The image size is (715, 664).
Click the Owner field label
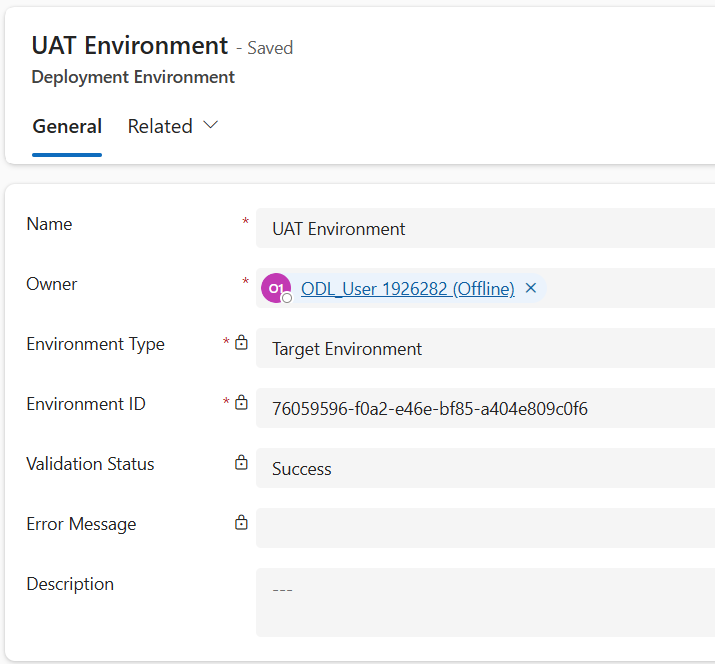tap(52, 284)
